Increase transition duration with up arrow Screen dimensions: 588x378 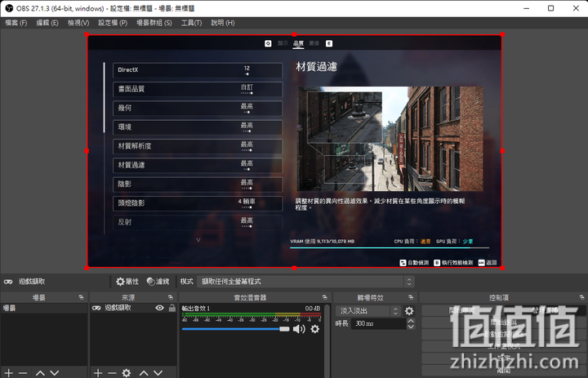tap(411, 321)
